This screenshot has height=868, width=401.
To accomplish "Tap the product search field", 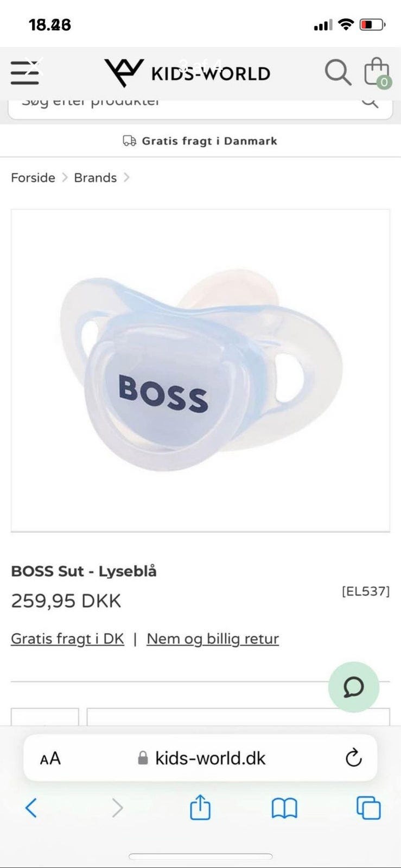I will pyautogui.click(x=200, y=108).
